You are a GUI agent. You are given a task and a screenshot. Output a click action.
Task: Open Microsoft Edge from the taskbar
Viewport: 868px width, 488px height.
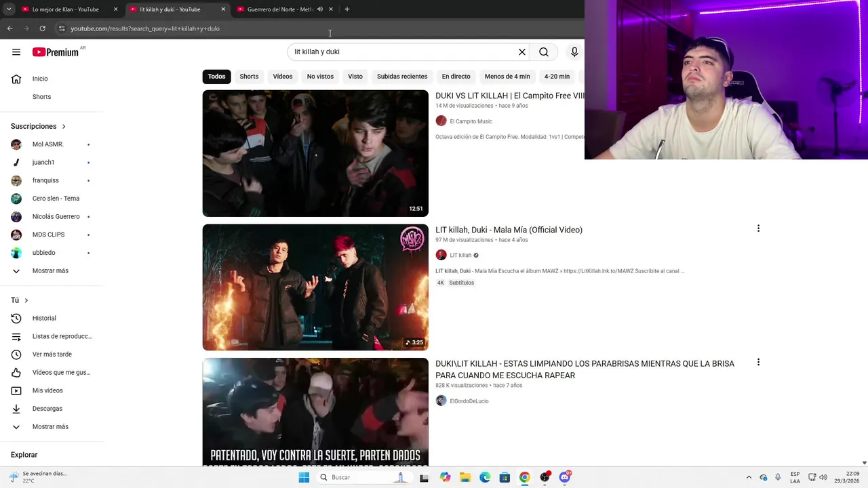[x=485, y=477]
